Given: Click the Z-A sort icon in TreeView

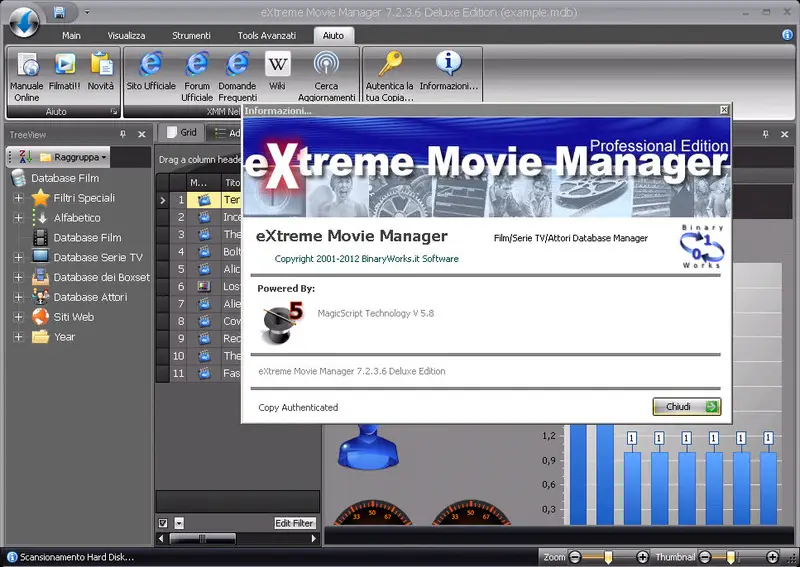Looking at the screenshot, I should 25,157.
